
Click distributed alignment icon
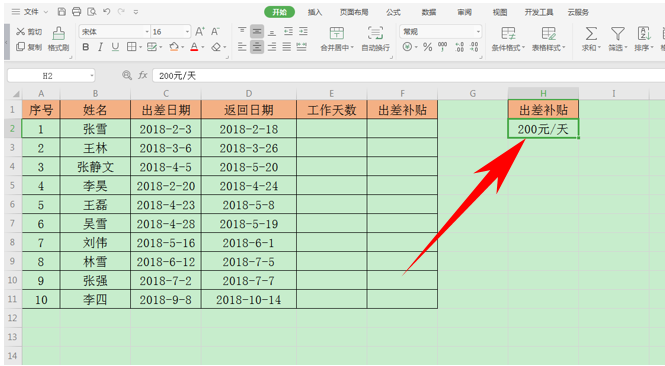[302, 47]
